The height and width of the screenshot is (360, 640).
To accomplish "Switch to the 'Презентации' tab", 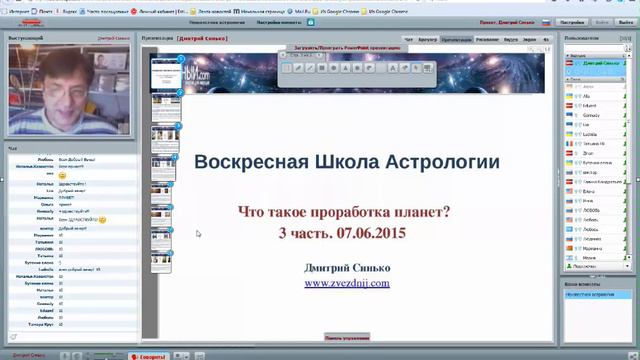I will pos(456,40).
